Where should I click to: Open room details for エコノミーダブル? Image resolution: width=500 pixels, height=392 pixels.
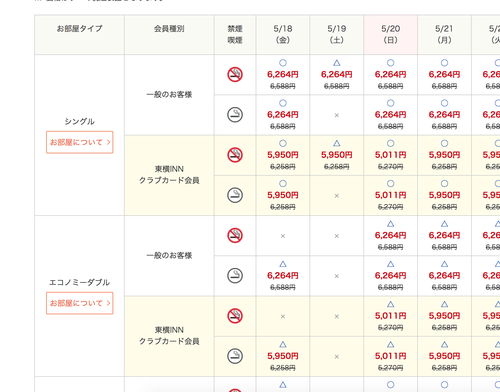80,303
